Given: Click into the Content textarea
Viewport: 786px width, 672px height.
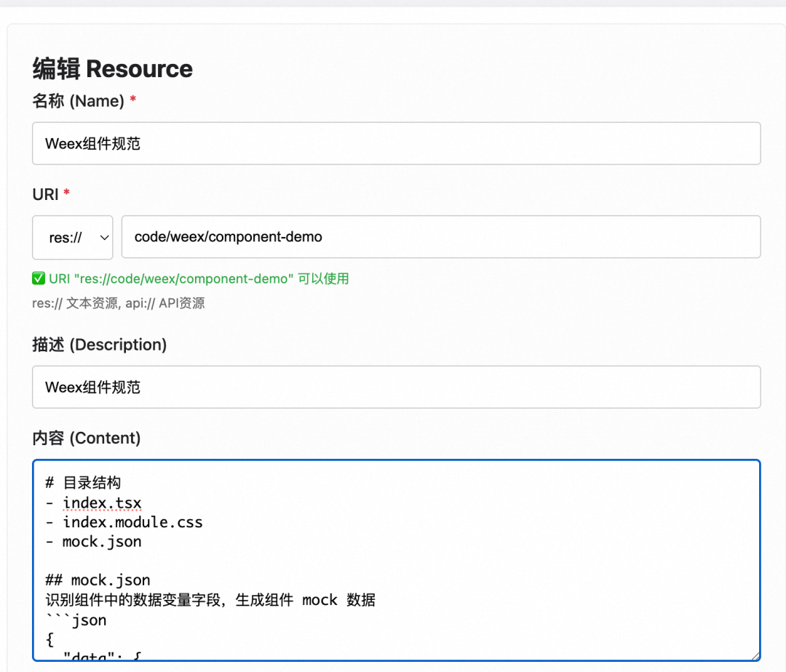Looking at the screenshot, I should tap(396, 560).
